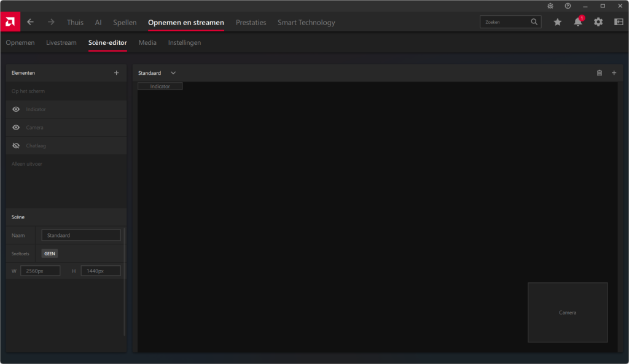Open the settings gear icon

pyautogui.click(x=598, y=22)
